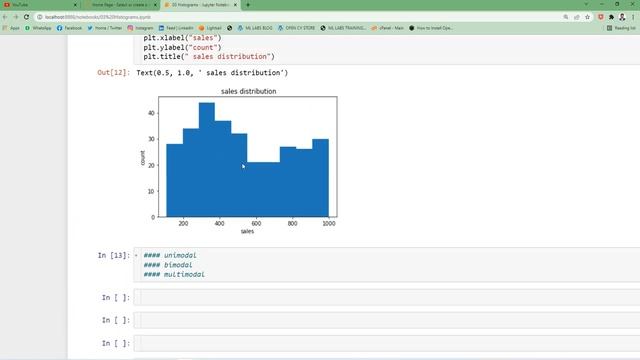Open the Reading list button
640x360 pixels.
coord(621,28)
